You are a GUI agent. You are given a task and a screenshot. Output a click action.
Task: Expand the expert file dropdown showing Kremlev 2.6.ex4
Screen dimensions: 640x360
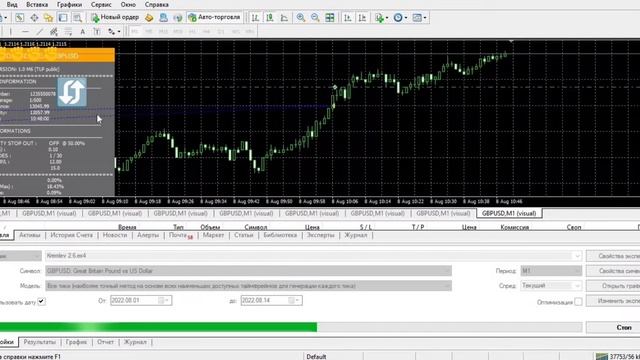577,256
